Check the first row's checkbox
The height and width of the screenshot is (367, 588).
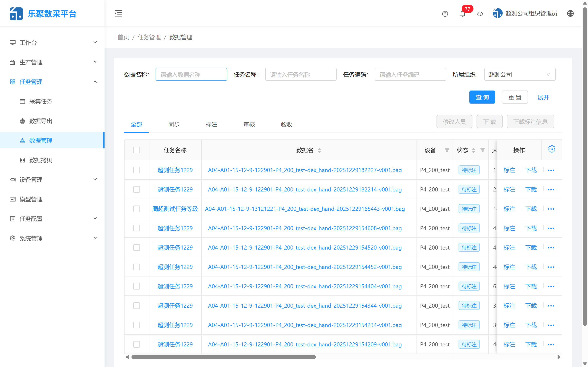coord(137,170)
